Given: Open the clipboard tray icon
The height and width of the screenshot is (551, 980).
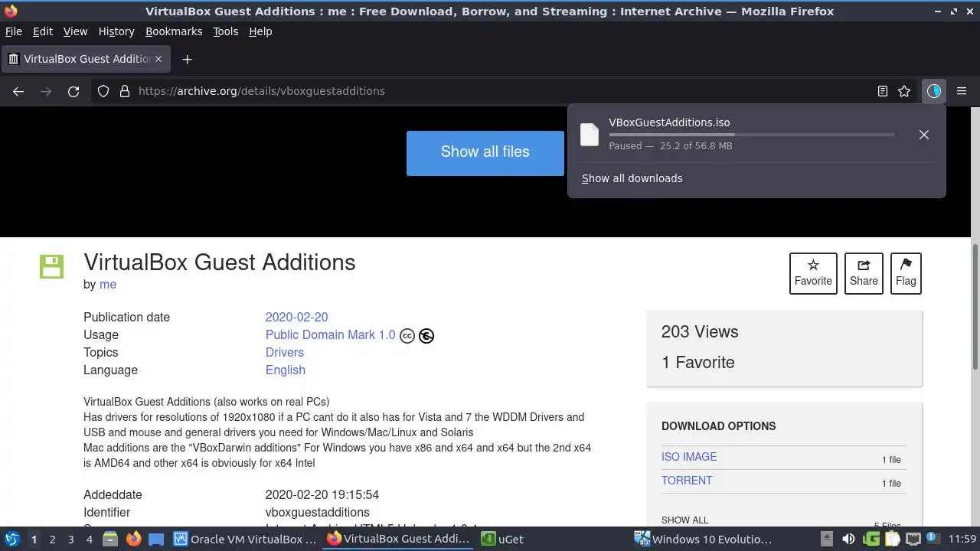Looking at the screenshot, I should [x=892, y=540].
